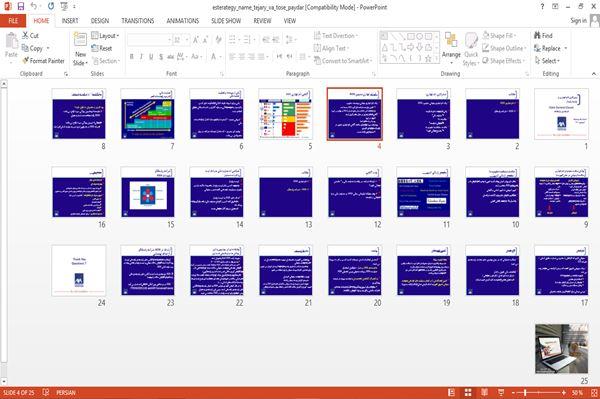Click Sign in link
This screenshot has width=600, height=399.
click(579, 21)
